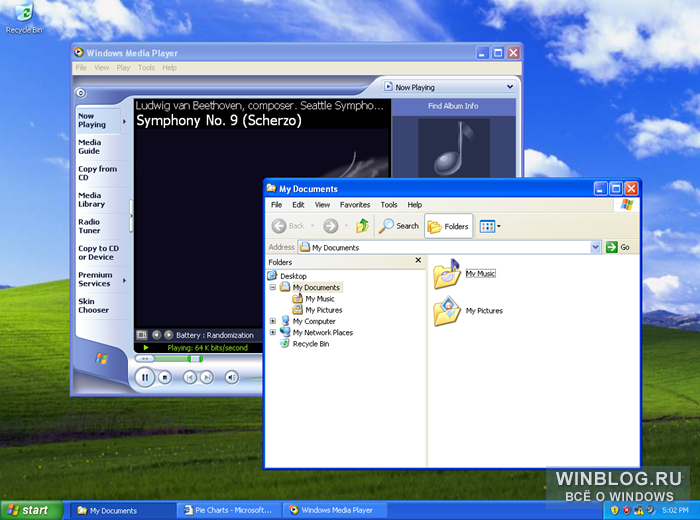700x520 pixels.
Task: Click the previous visualization arrow button
Action: point(156,335)
